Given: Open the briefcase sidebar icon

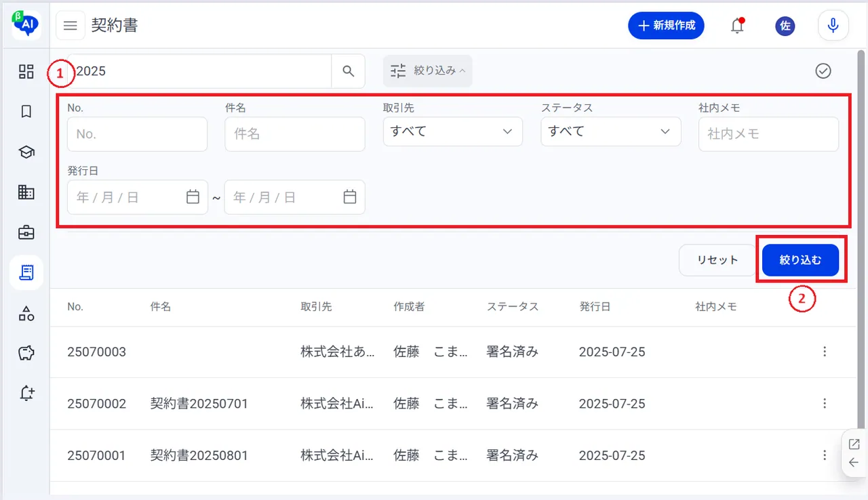Looking at the screenshot, I should (x=26, y=232).
